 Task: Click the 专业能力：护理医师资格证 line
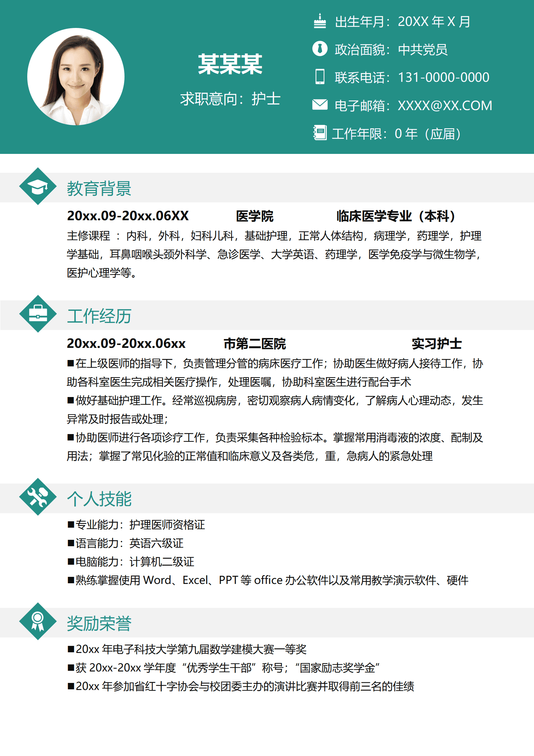(x=136, y=525)
